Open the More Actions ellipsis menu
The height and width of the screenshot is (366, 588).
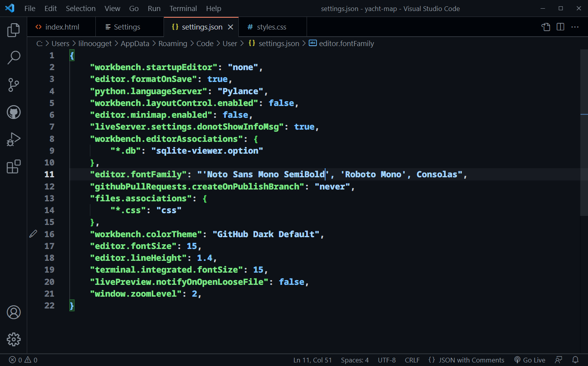pyautogui.click(x=575, y=27)
